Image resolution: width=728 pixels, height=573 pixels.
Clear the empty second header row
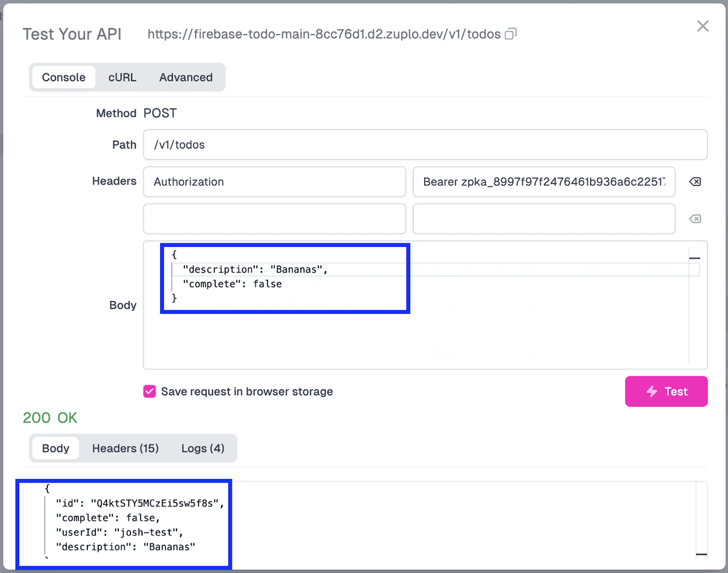pyautogui.click(x=695, y=218)
